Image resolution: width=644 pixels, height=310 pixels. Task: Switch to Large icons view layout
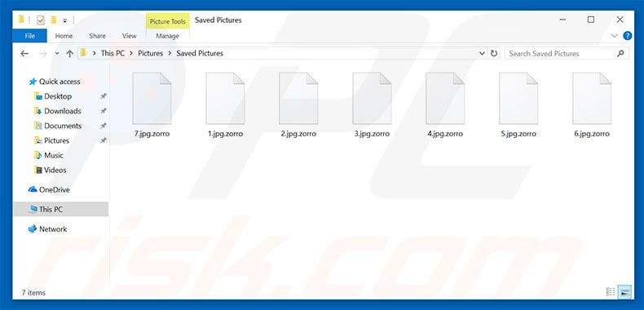(x=624, y=292)
